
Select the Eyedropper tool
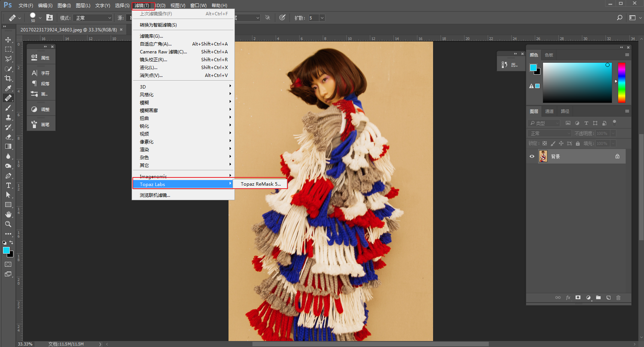coord(8,88)
